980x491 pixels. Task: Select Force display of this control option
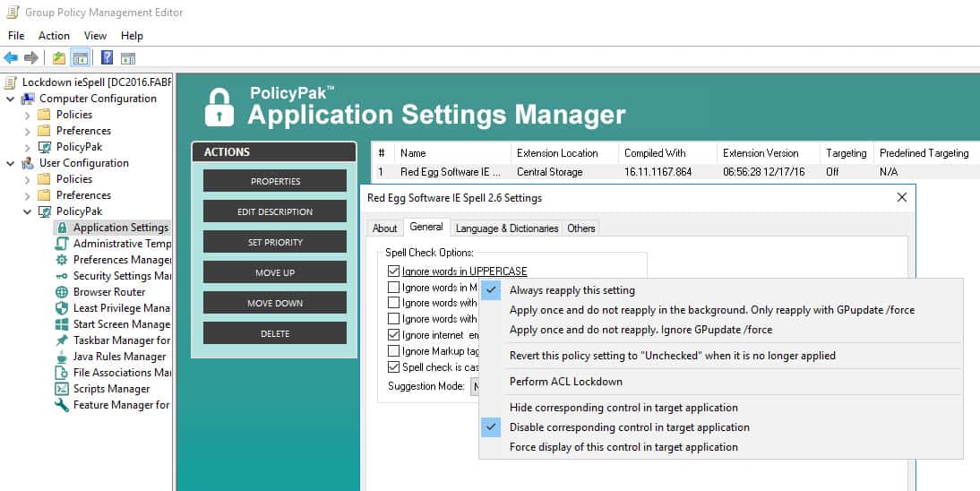[x=721, y=447]
